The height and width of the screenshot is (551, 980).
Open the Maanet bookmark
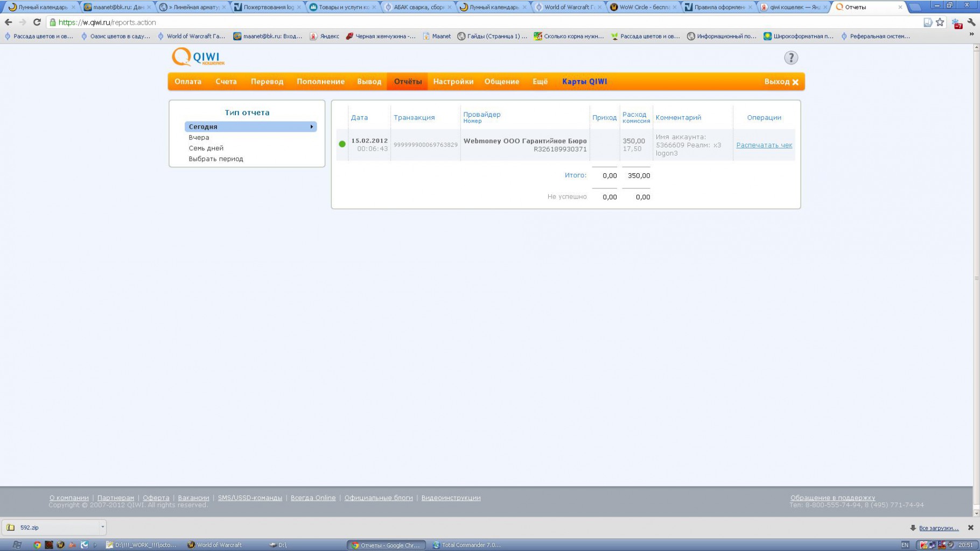click(437, 36)
